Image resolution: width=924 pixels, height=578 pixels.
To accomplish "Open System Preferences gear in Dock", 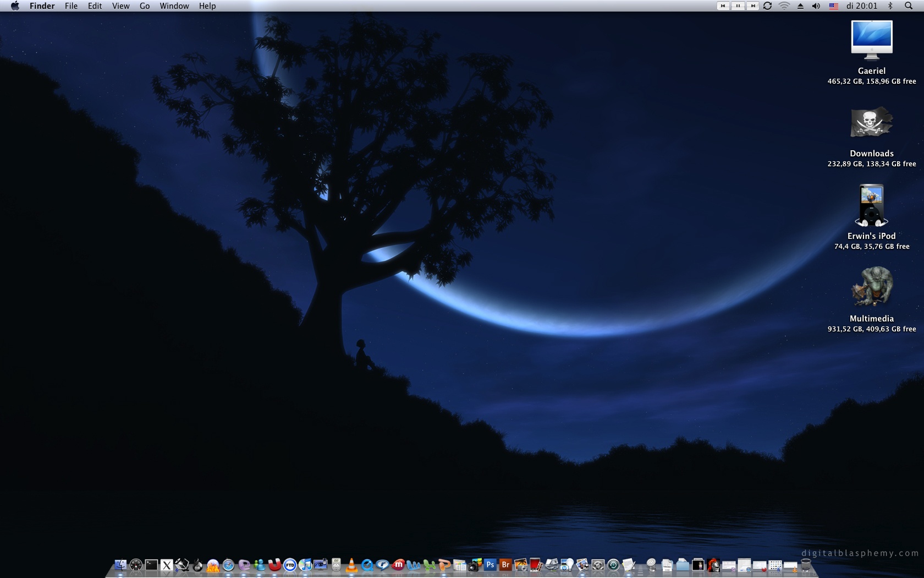I will pos(598,565).
